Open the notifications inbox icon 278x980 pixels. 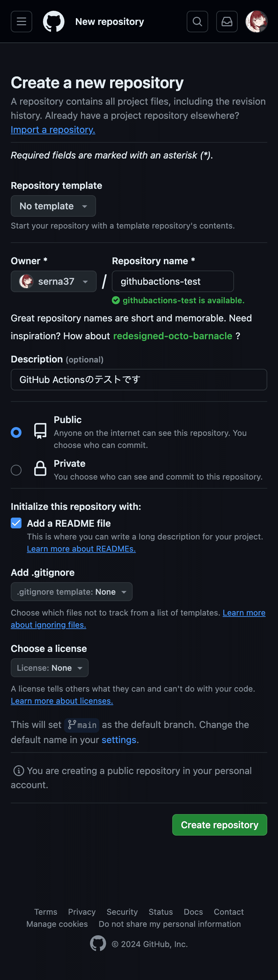coord(227,22)
